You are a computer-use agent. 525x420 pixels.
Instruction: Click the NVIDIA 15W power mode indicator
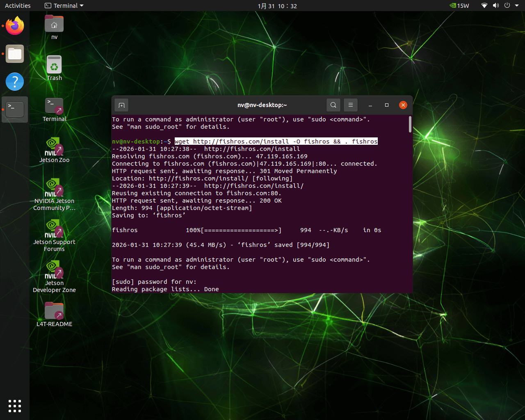click(x=459, y=6)
